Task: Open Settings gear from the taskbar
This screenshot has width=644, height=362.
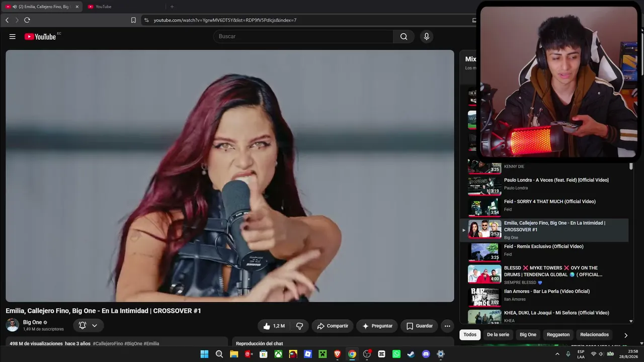Action: point(441,354)
